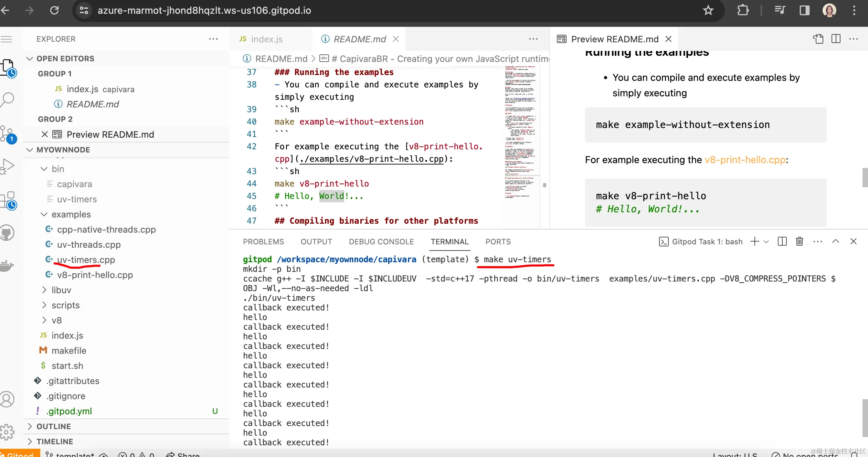Click Show Source icon in preview toolbar
This screenshot has height=457, width=868.
click(x=818, y=39)
